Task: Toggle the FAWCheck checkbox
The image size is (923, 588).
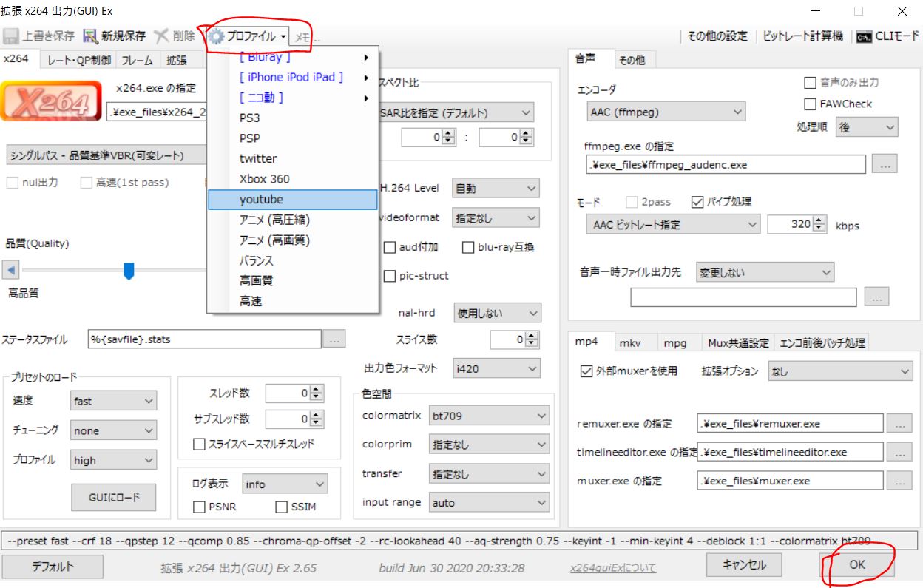Action: [810, 104]
